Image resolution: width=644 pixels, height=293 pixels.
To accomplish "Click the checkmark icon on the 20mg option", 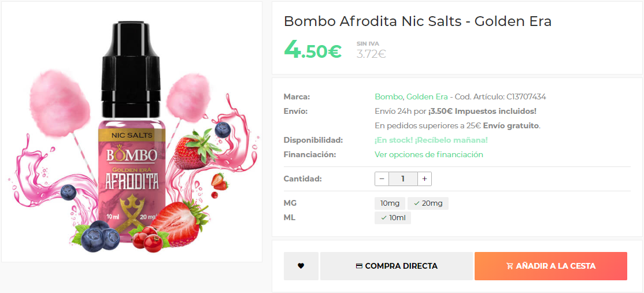I will (x=417, y=203).
